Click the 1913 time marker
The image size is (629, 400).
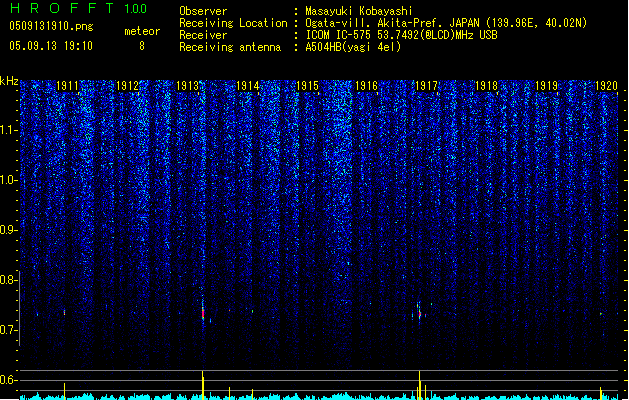click(187, 86)
